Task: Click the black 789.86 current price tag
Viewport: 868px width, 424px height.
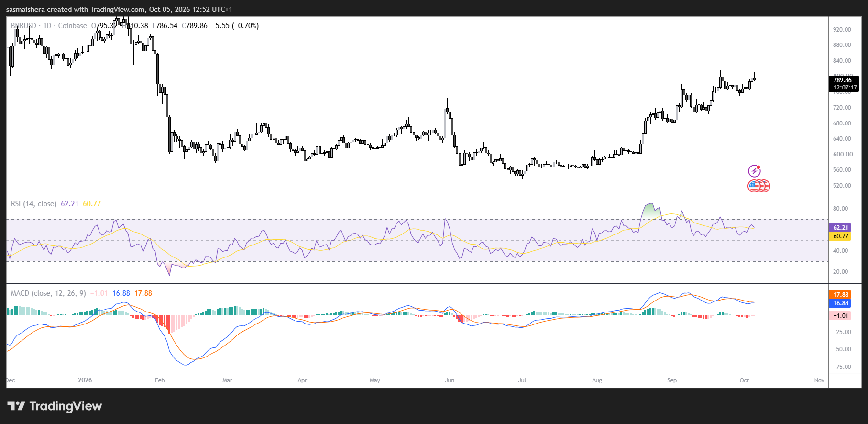Action: [844, 84]
